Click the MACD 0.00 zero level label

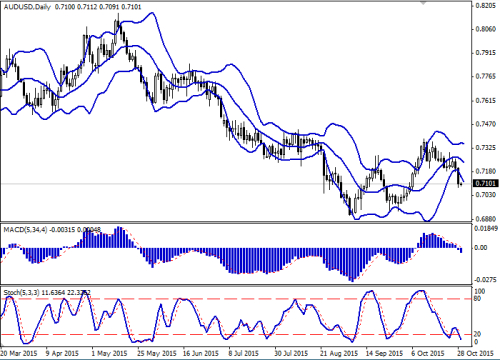pos(481,248)
